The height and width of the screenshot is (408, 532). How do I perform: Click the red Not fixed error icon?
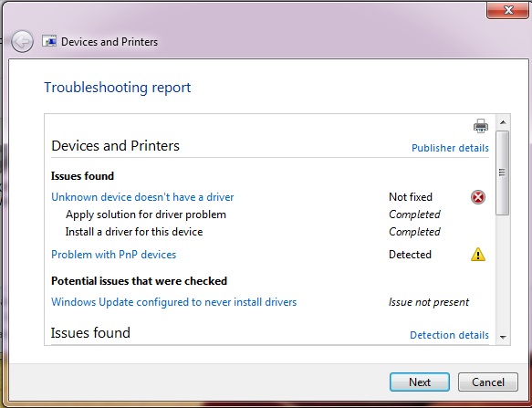478,197
